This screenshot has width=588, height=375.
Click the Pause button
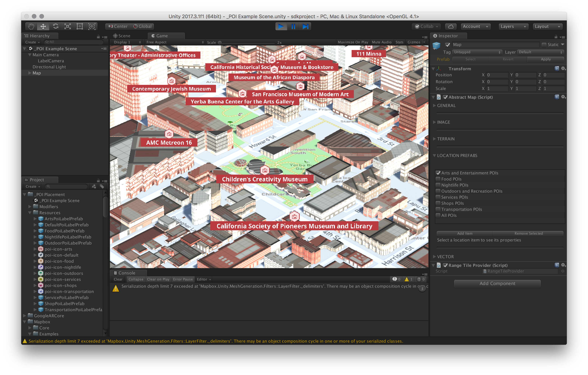(293, 26)
